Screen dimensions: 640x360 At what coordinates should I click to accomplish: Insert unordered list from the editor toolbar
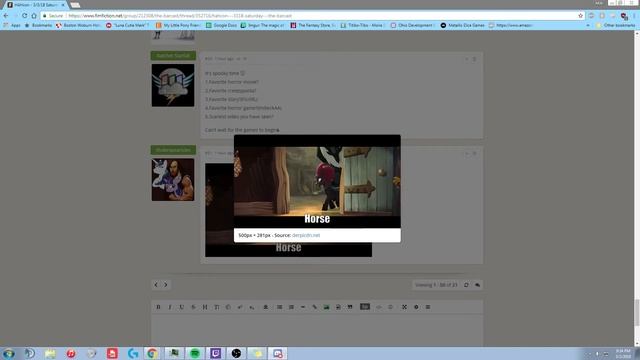(280, 307)
